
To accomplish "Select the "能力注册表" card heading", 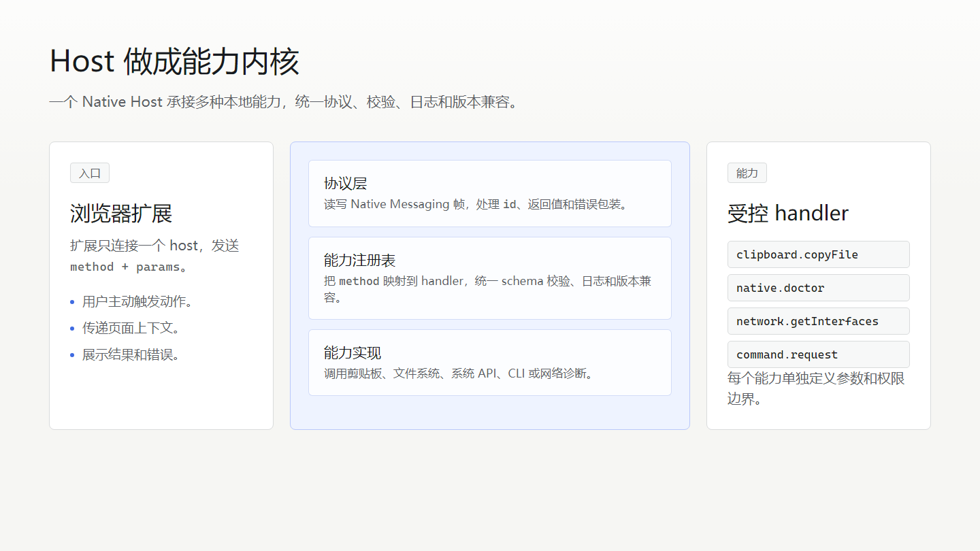I will click(x=360, y=261).
